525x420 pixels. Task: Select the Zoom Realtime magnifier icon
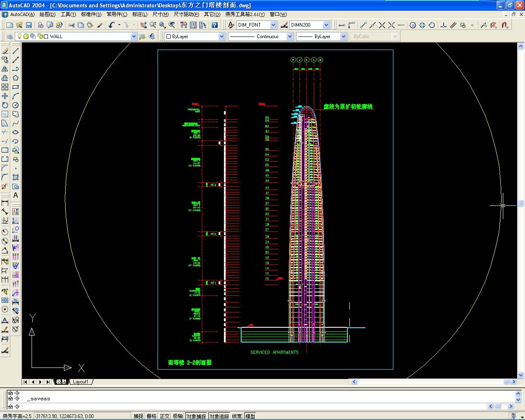153,25
